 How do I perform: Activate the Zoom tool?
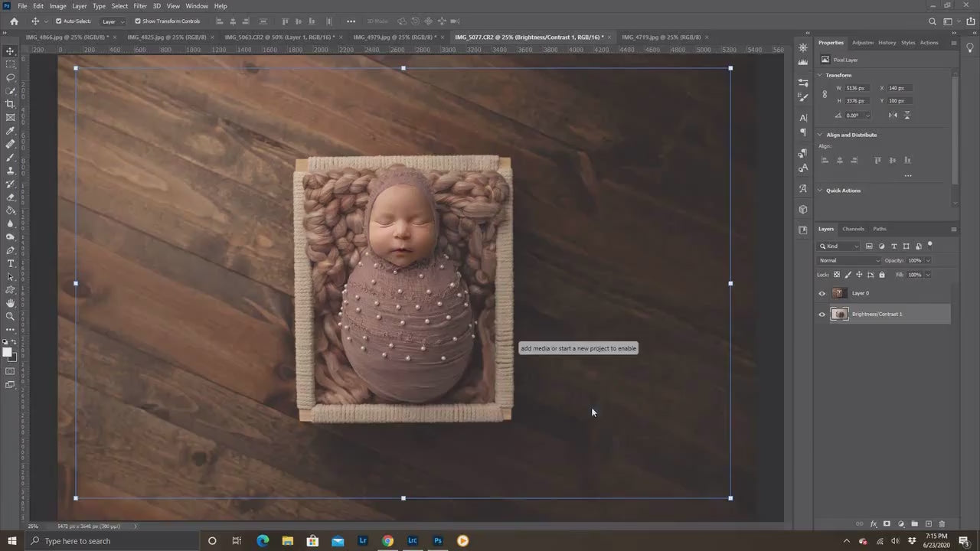[11, 316]
